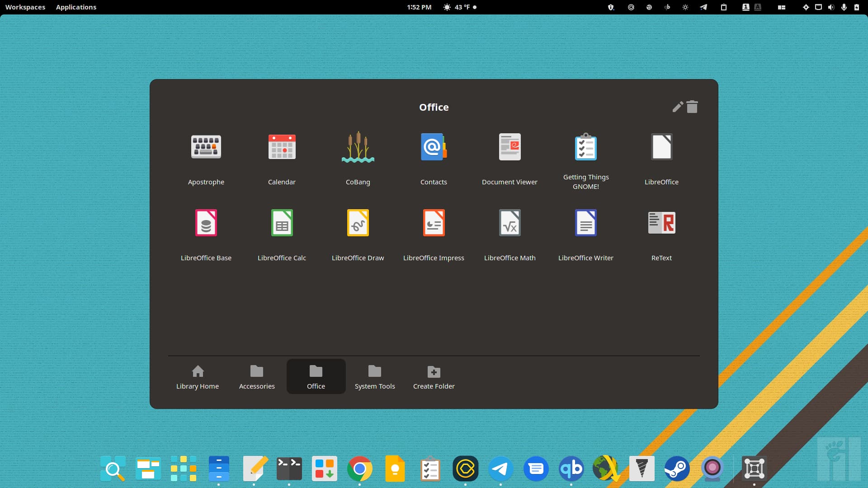The height and width of the screenshot is (488, 868).
Task: Open the Applications menu in the top bar
Action: [x=76, y=7]
